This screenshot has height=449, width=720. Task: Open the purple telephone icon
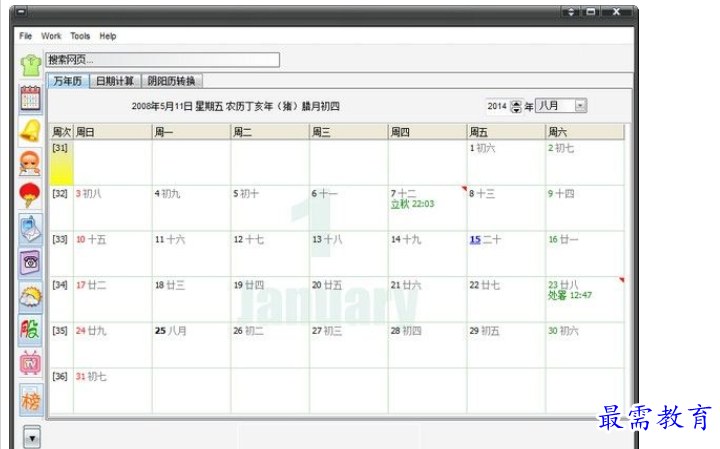tap(31, 263)
